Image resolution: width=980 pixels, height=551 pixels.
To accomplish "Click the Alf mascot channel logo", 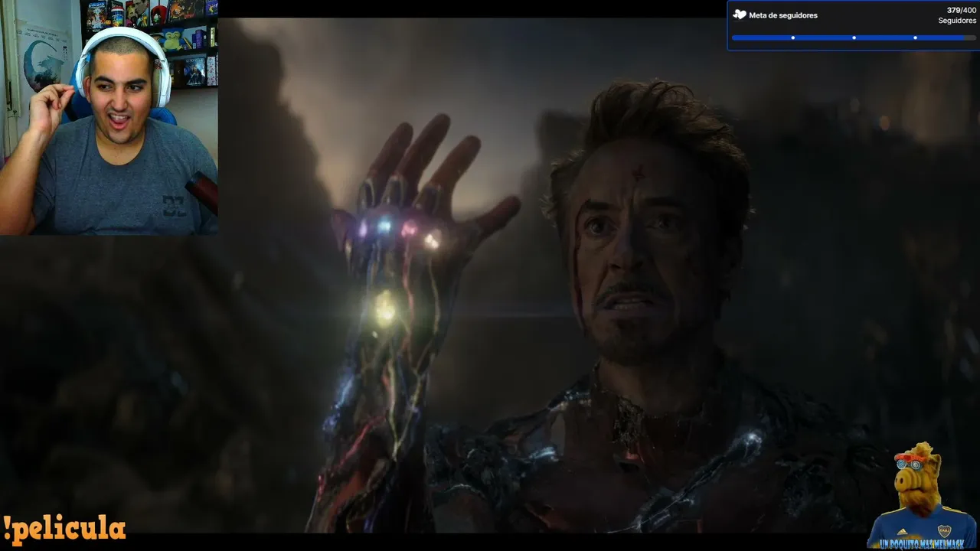I will point(923,494).
